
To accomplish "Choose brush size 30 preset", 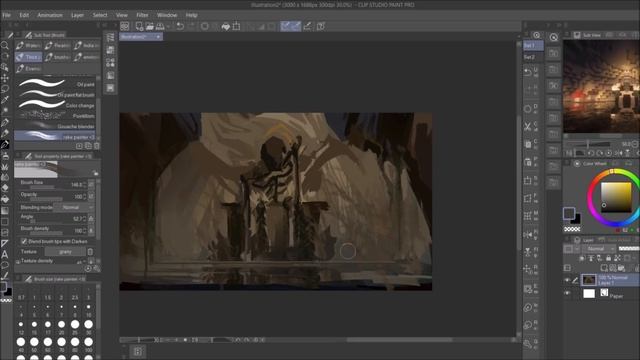I will tap(88, 326).
